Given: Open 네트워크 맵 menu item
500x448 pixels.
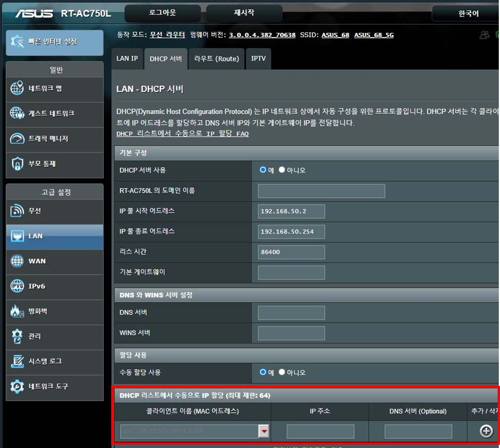Looking at the screenshot, I should [55, 88].
